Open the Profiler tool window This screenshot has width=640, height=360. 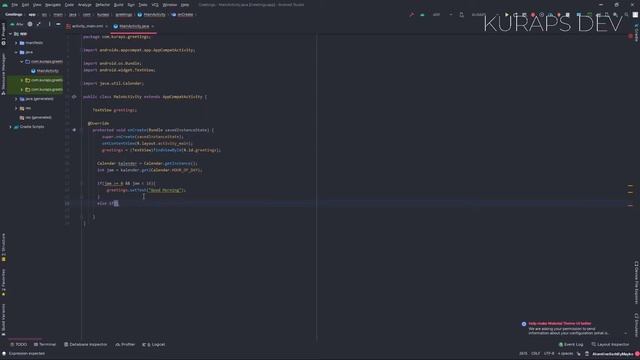coord(125,344)
